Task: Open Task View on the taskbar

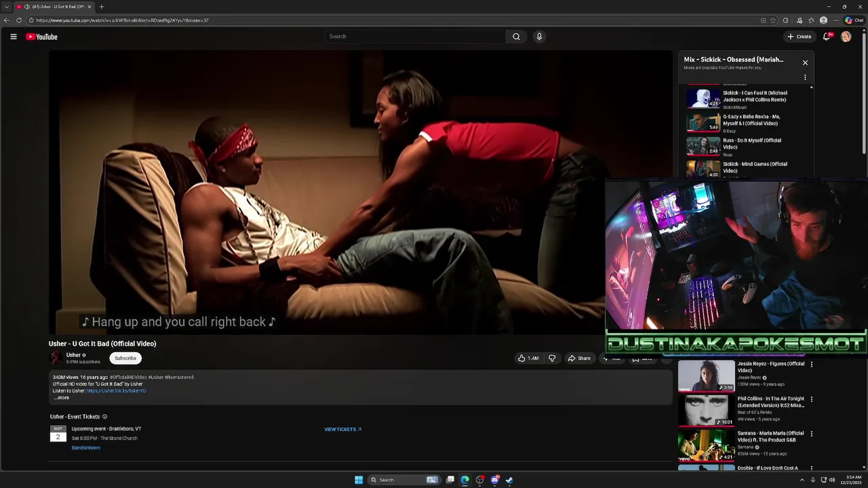Action: point(450,480)
